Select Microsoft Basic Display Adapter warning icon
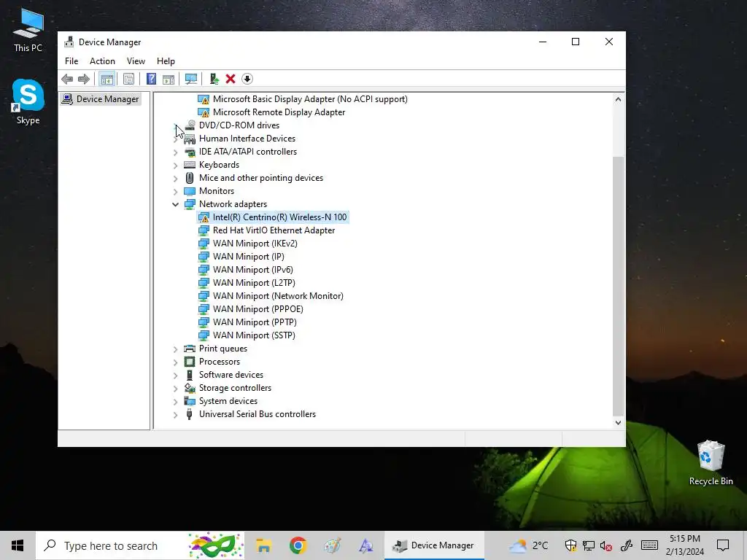This screenshot has height=560, width=747. (x=204, y=99)
